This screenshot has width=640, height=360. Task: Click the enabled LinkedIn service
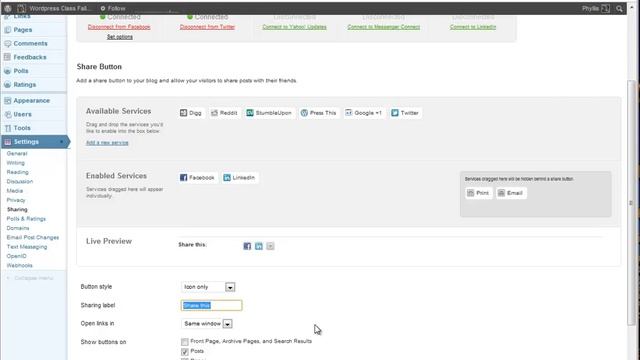[x=240, y=178]
